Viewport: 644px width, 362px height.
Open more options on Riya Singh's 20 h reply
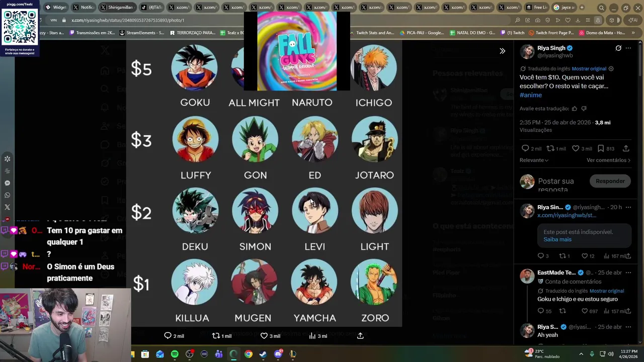coord(628,207)
